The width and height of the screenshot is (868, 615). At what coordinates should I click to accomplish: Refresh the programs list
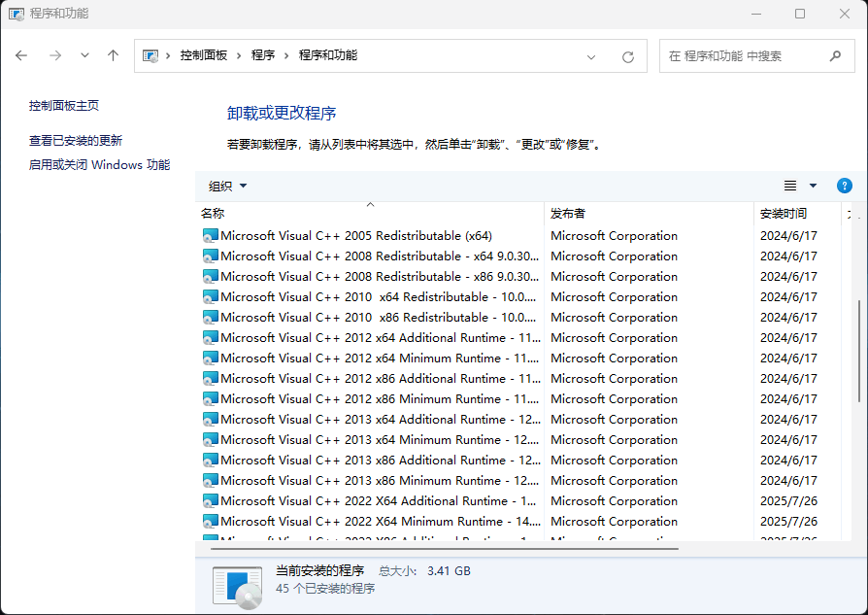[627, 56]
